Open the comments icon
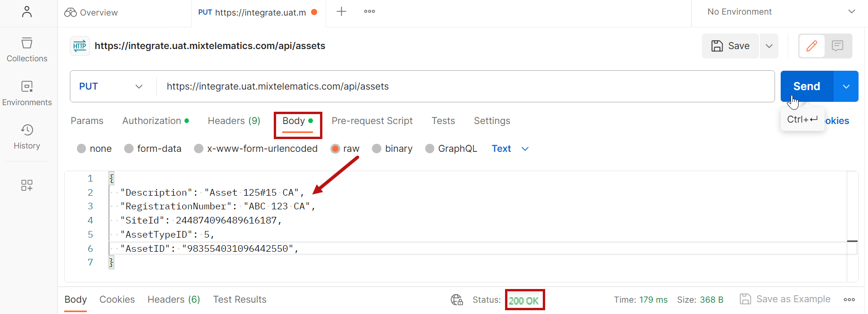Screen dimensions: 868x314 tap(838, 46)
